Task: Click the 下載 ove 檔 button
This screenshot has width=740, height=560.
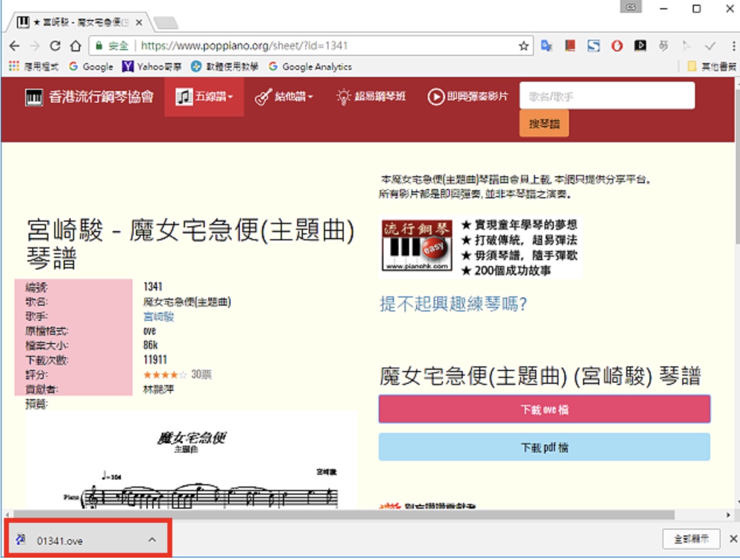Action: (x=544, y=409)
